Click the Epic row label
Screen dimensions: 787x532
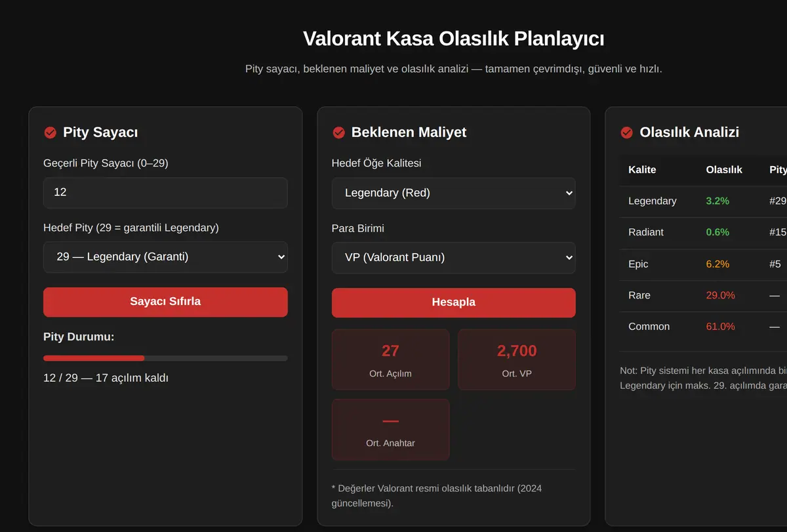(x=638, y=264)
